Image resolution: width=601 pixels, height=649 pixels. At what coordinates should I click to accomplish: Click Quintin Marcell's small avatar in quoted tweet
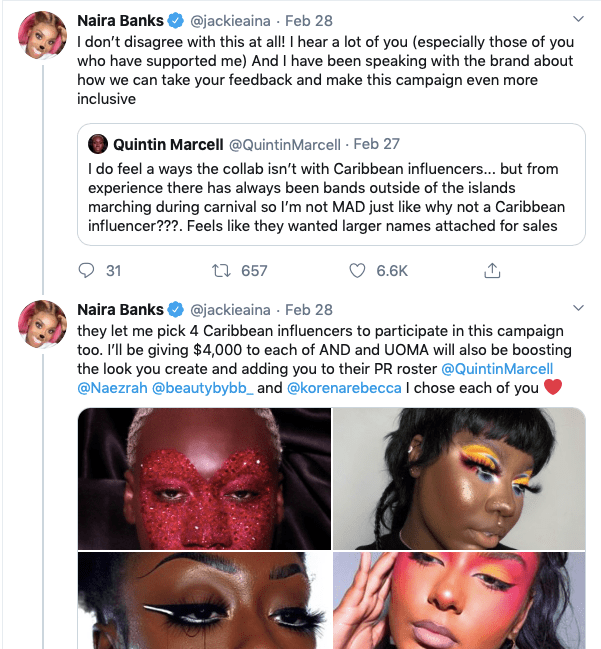tap(98, 145)
